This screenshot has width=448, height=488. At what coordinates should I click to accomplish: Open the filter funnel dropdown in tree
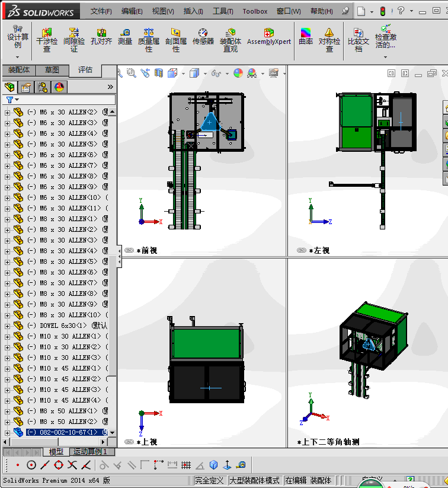[17, 100]
